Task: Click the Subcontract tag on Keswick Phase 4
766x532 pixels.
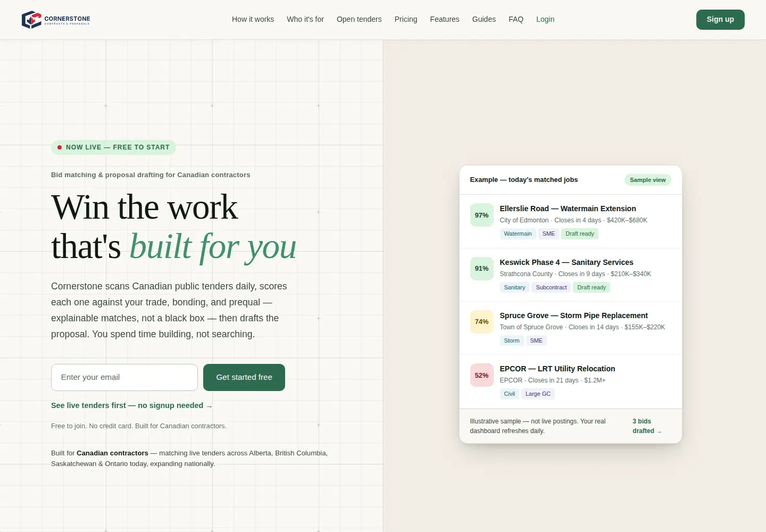Action: click(551, 287)
